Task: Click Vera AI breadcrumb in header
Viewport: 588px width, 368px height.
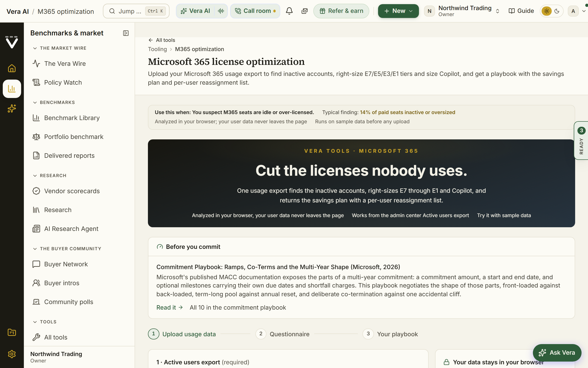Action: (17, 11)
